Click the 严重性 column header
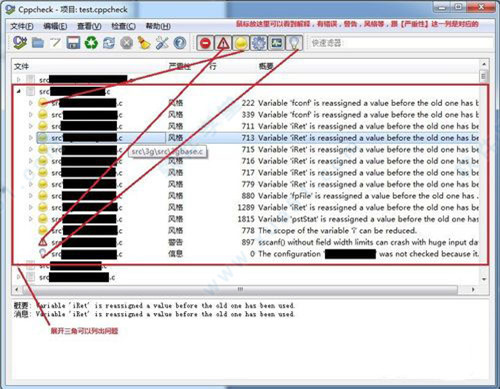 pyautogui.click(x=179, y=66)
